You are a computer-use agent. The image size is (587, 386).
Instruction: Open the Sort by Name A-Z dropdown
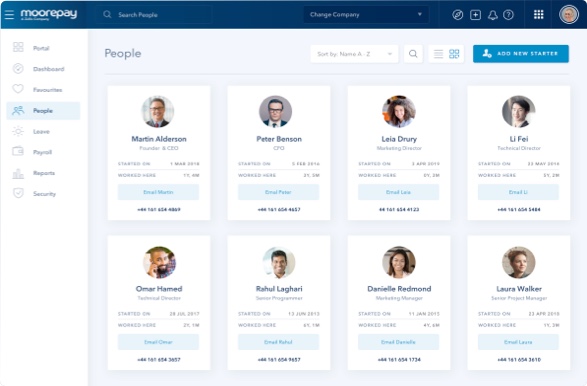[354, 54]
